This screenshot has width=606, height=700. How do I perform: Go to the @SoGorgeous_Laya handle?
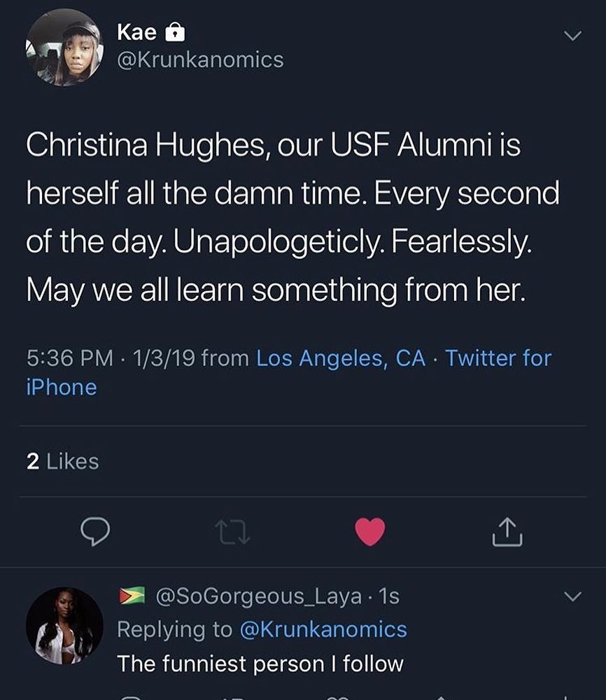257,596
